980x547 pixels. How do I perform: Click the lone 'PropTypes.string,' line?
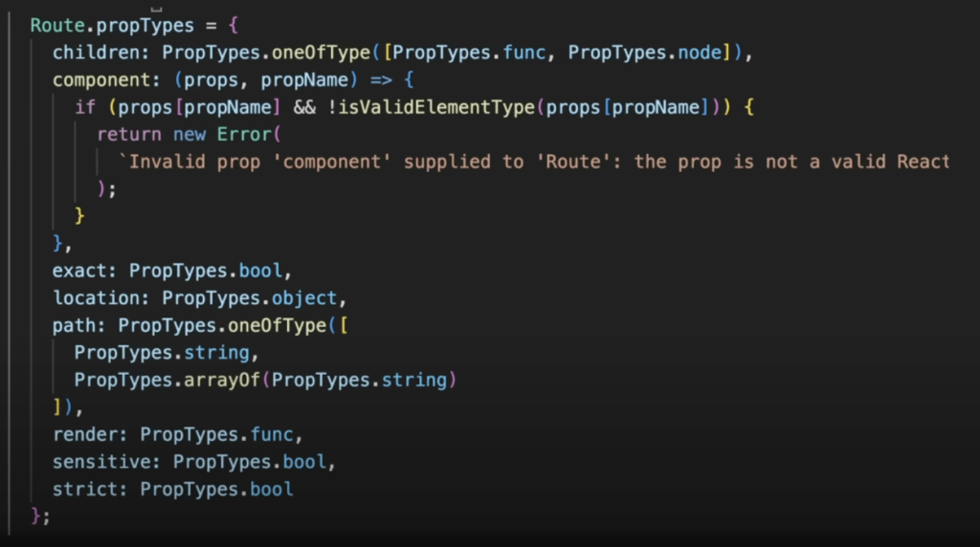point(167,353)
